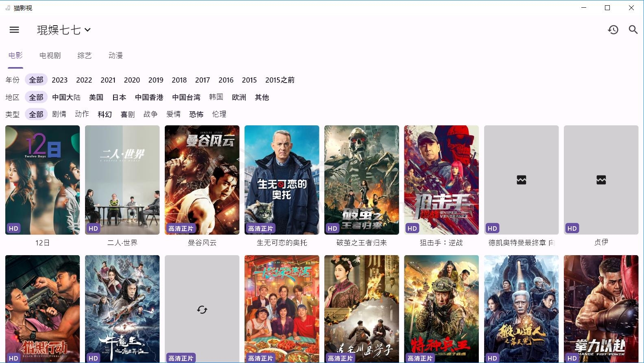Click the 生无可恋的奥托 title text
The image size is (644, 363).
pyautogui.click(x=282, y=243)
